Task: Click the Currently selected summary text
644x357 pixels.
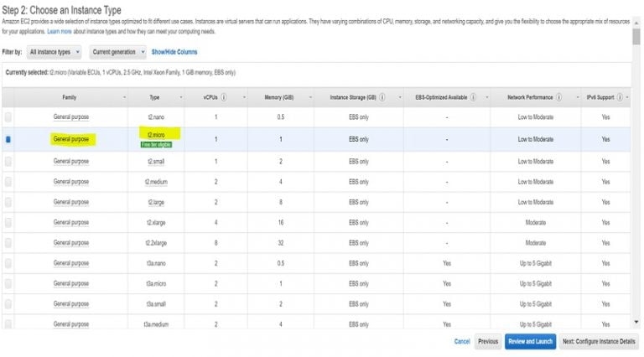Action: pyautogui.click(x=121, y=73)
